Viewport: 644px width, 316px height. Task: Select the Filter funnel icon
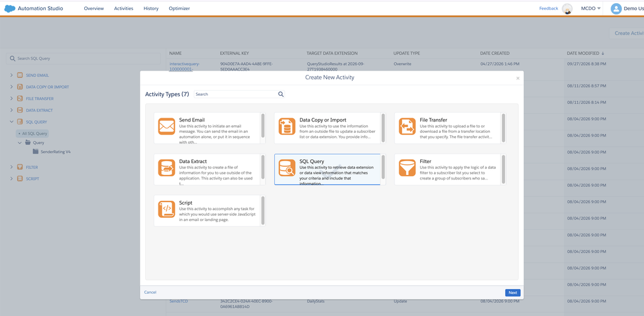point(407,167)
